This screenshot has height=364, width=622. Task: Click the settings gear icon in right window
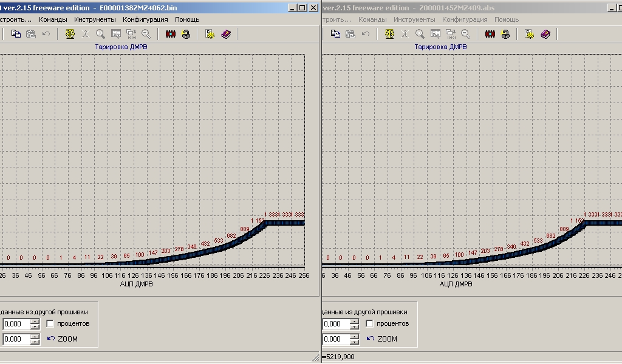pos(529,35)
